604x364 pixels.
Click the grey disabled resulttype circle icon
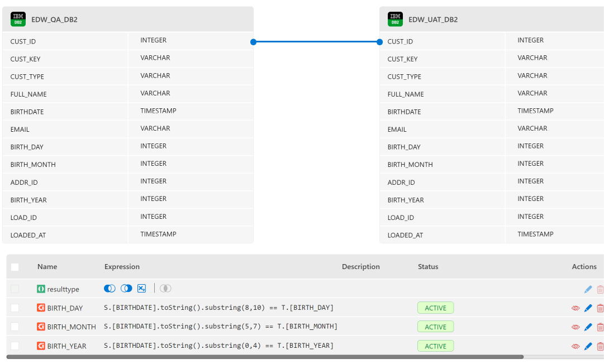click(x=165, y=289)
